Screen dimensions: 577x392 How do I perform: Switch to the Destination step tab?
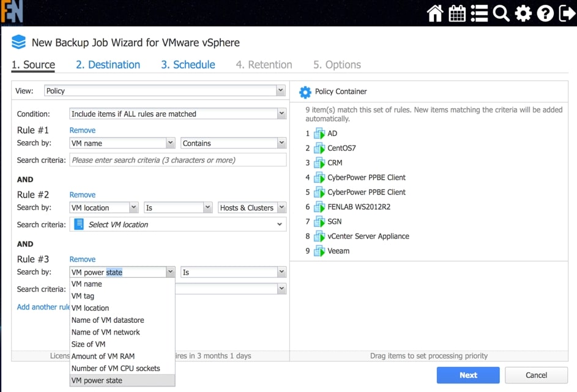coord(108,65)
